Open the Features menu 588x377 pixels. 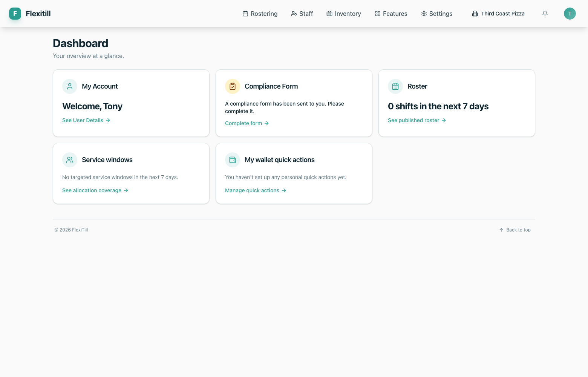coord(391,14)
